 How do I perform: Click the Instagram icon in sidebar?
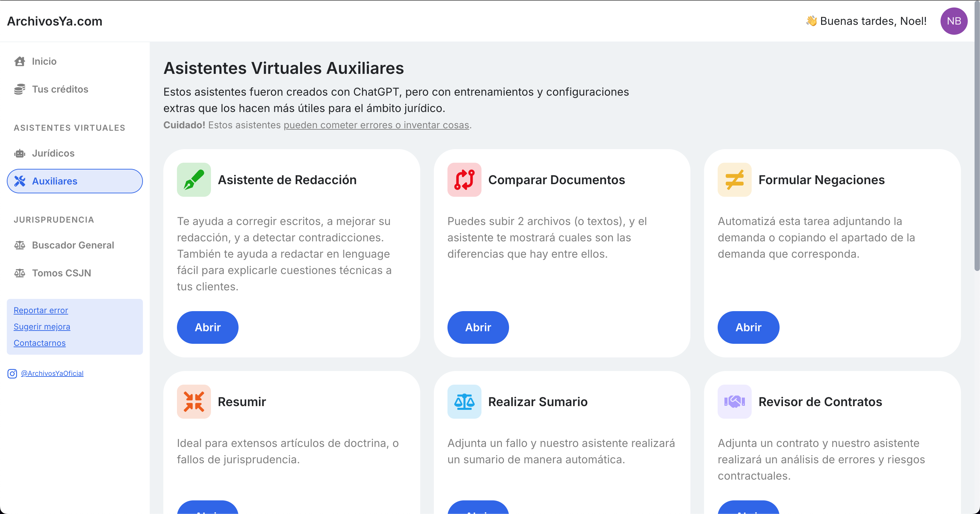pos(12,374)
